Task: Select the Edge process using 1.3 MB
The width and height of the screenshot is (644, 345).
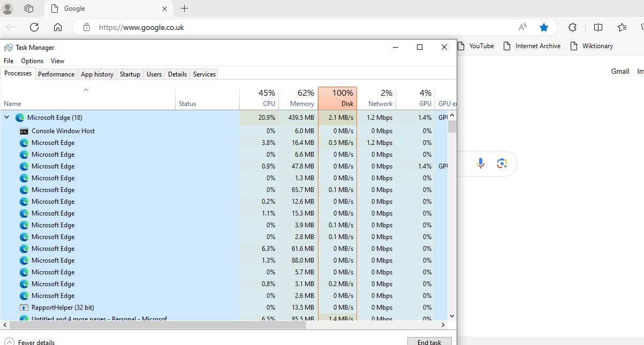Action: (x=224, y=178)
